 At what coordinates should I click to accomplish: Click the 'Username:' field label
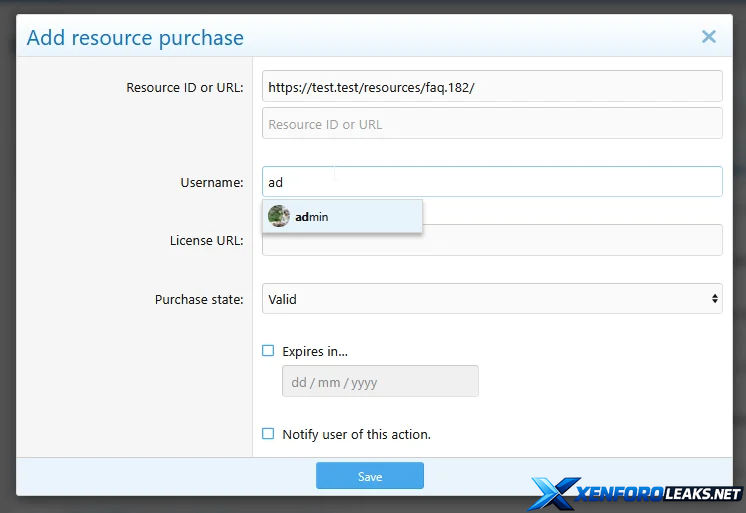(x=211, y=182)
